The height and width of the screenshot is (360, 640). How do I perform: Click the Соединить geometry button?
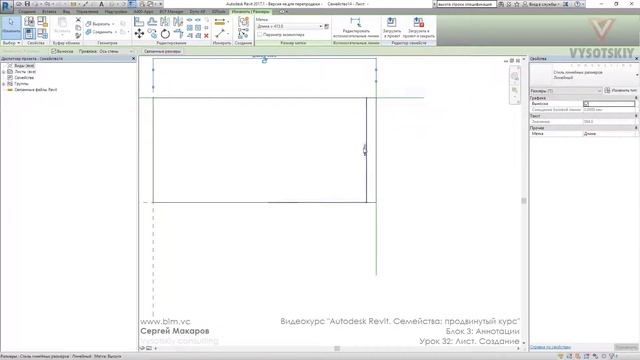[102, 32]
